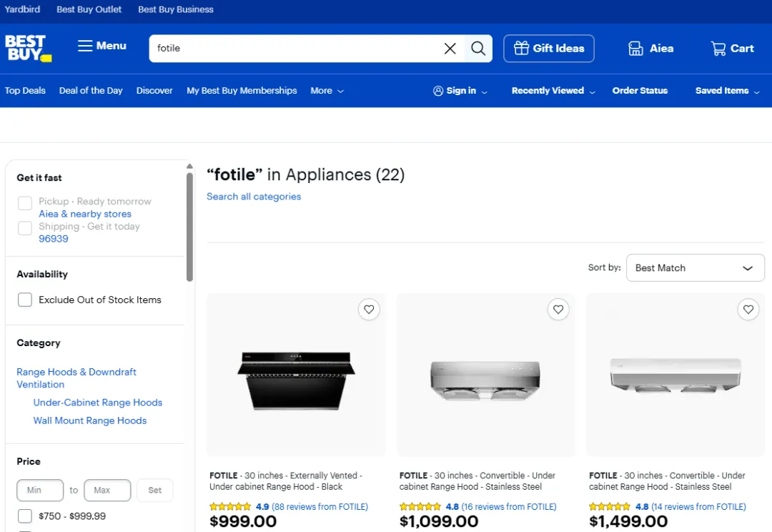Clear the search field with the X icon
The width and height of the screenshot is (772, 532).
[450, 49]
